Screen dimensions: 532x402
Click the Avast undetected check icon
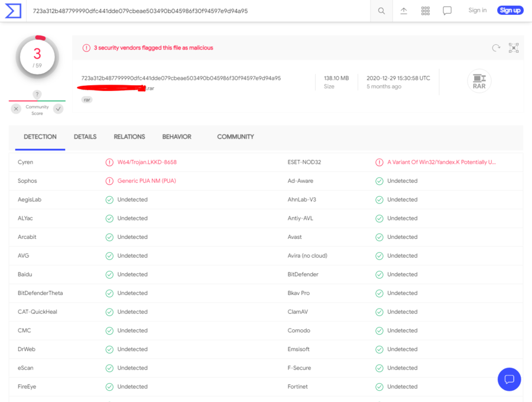click(x=379, y=237)
